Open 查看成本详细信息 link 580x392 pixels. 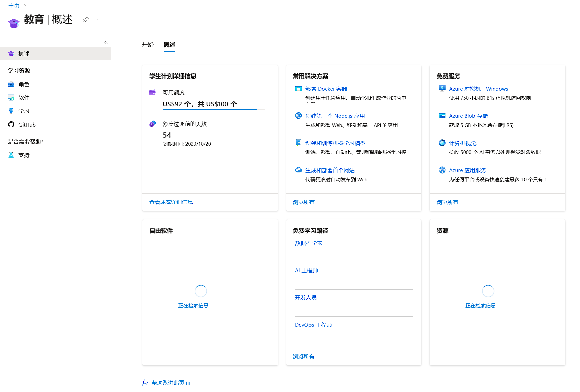pos(171,202)
